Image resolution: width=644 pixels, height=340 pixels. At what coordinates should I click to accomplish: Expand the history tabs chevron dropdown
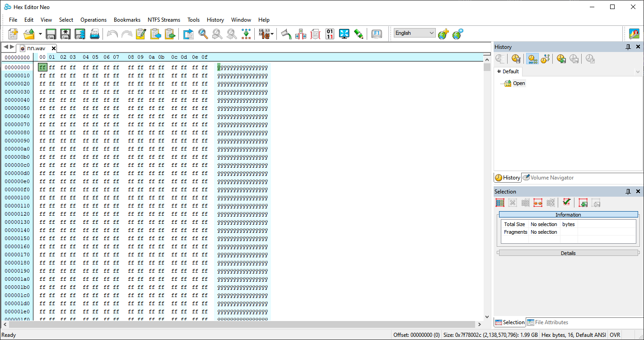click(x=638, y=72)
